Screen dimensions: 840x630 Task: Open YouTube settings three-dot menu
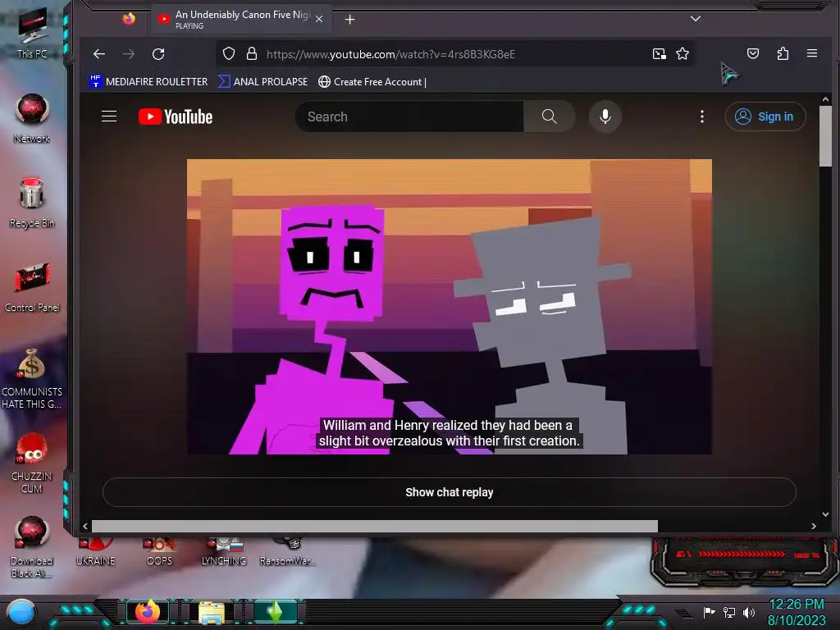pyautogui.click(x=702, y=116)
